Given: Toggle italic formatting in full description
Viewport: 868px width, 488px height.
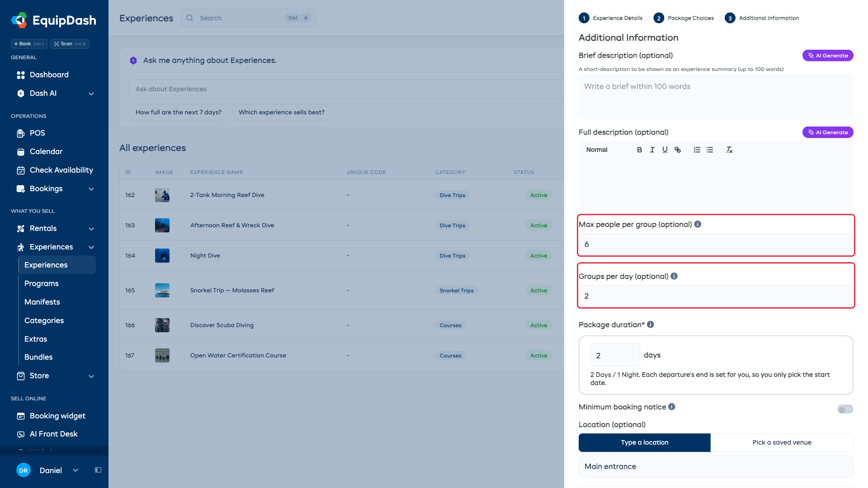Looking at the screenshot, I should [652, 150].
